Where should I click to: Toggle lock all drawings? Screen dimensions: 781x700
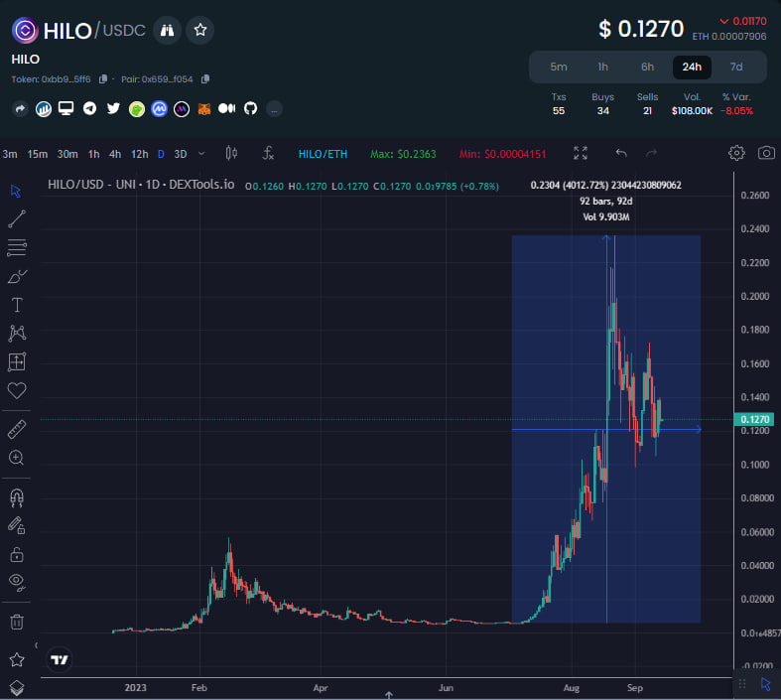pos(17,554)
